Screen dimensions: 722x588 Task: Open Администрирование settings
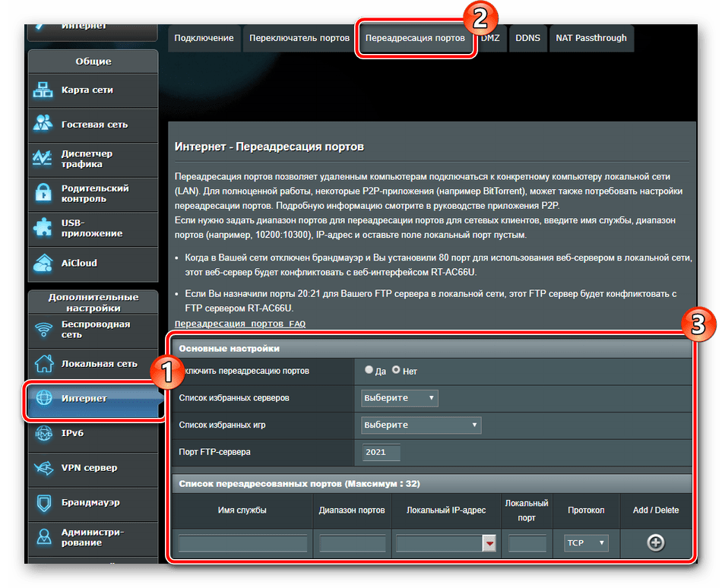coord(93,539)
